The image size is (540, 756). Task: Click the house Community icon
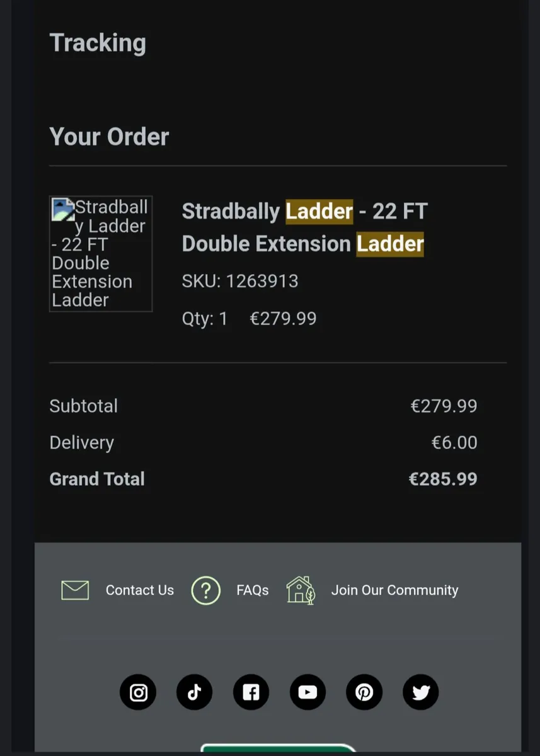point(300,590)
